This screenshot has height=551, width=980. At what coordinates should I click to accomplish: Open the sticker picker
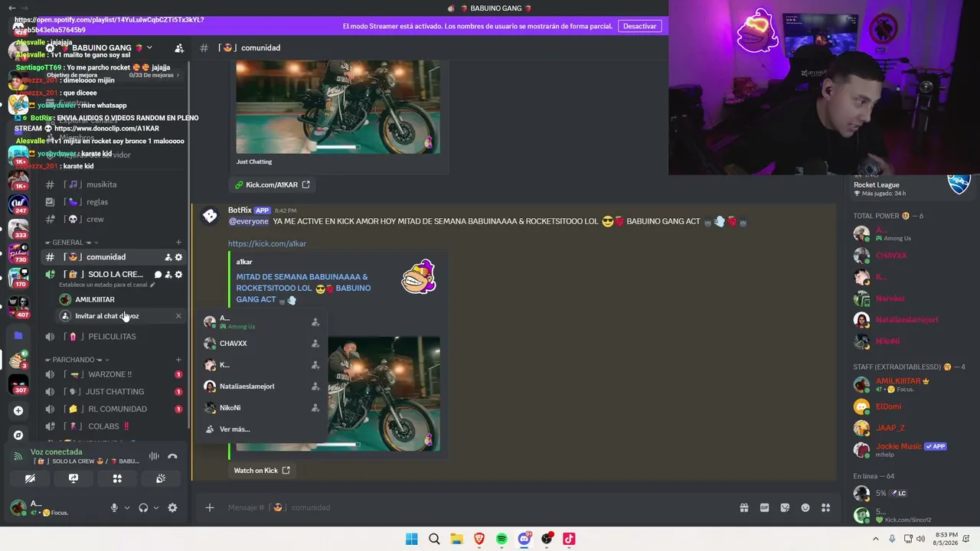pos(785,507)
